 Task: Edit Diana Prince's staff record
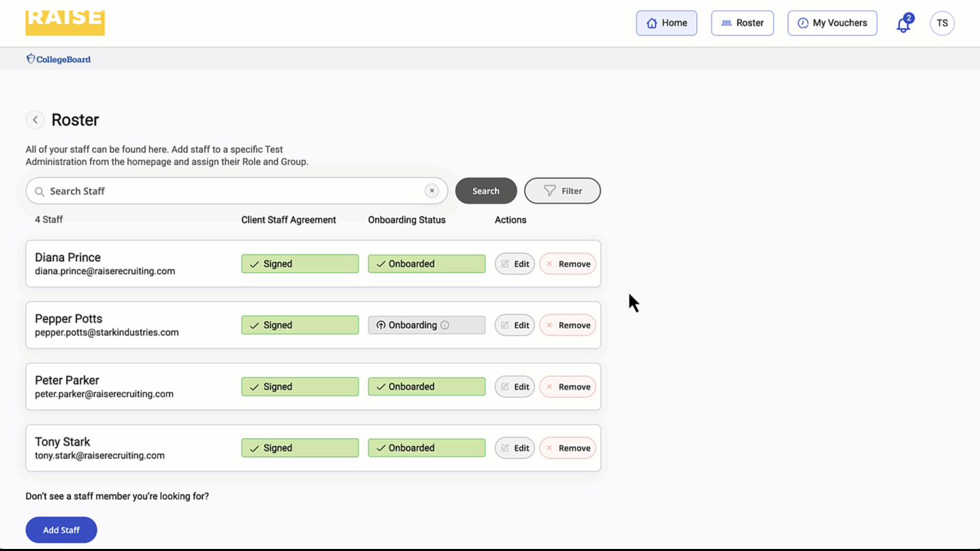(x=514, y=264)
